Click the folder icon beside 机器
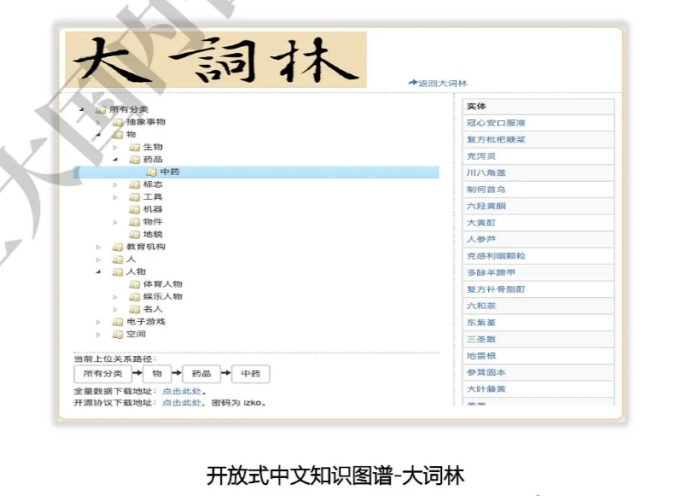Image resolution: width=692 pixels, height=496 pixels. click(133, 209)
